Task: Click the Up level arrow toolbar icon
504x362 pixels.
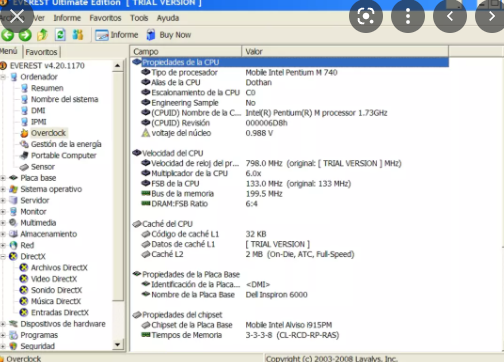Action: coord(42,35)
